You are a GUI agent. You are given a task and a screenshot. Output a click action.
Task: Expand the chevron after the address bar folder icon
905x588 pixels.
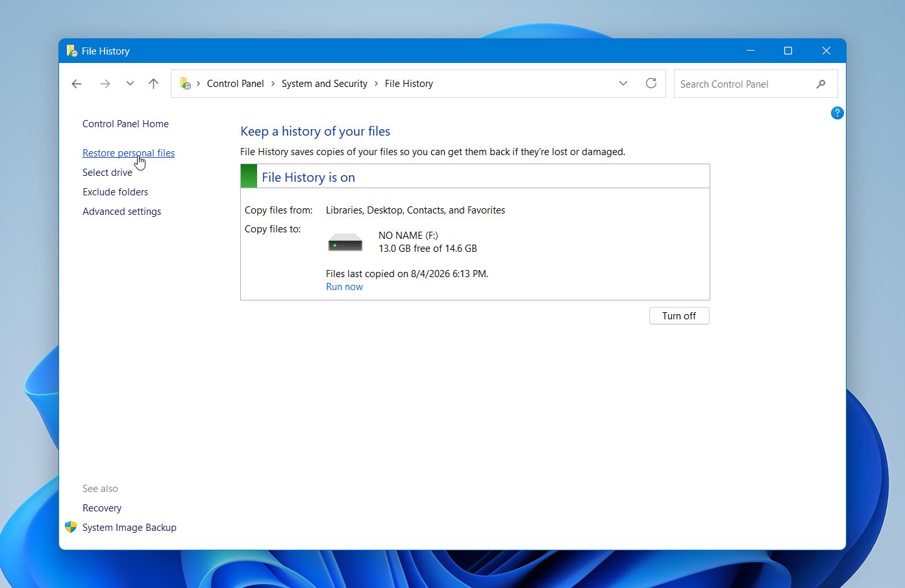coord(199,84)
